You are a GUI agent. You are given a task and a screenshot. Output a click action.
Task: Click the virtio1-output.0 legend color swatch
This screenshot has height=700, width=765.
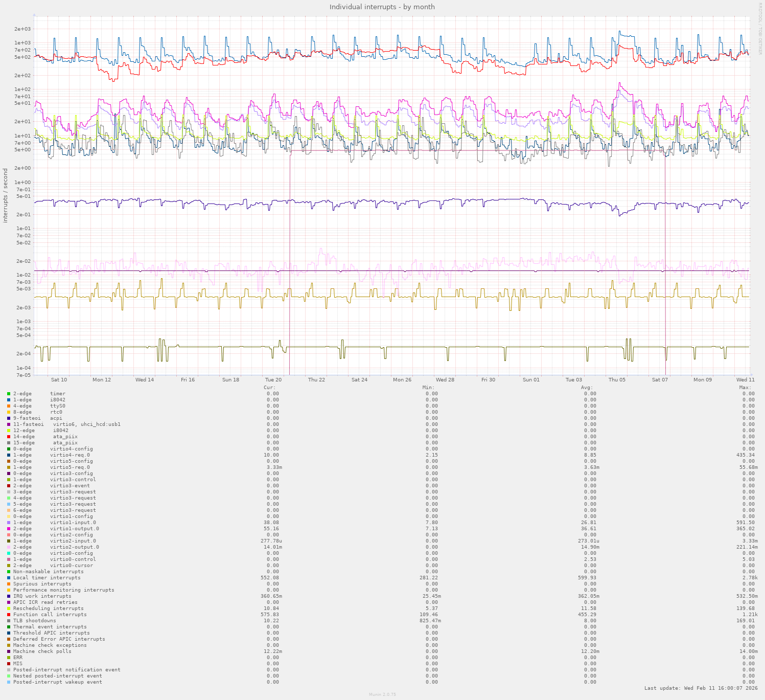point(9,529)
